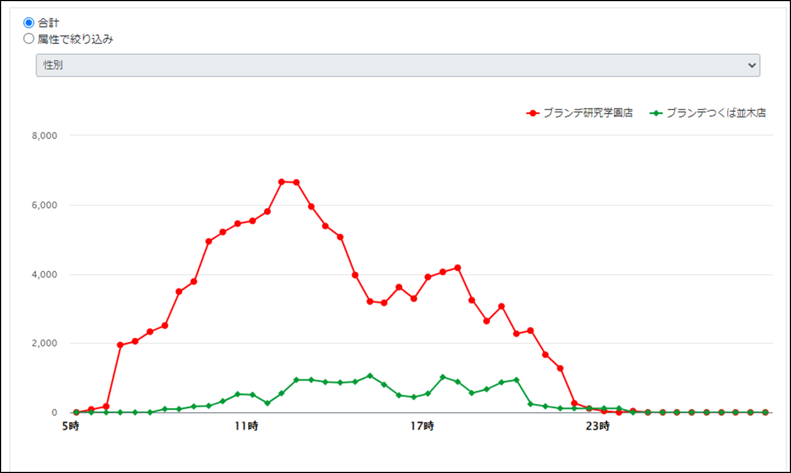The width and height of the screenshot is (791, 473).
Task: Click the chevron arrow of 性別 dropdown
Action: click(x=752, y=66)
